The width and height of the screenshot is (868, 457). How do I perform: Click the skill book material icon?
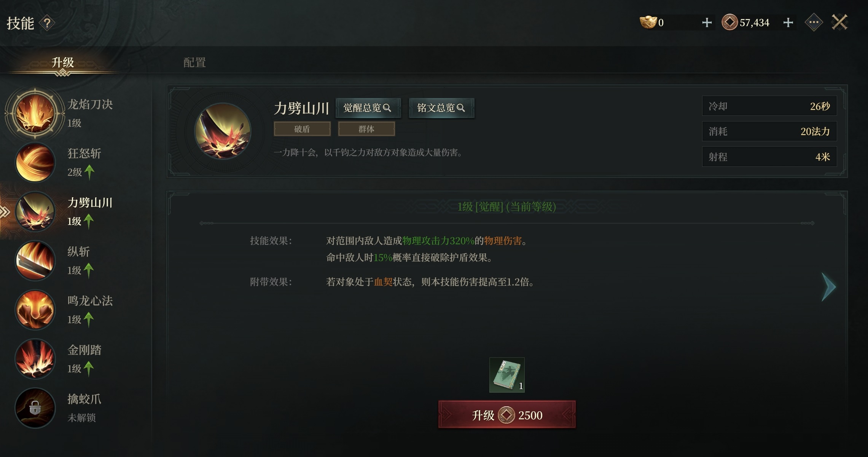click(x=507, y=375)
